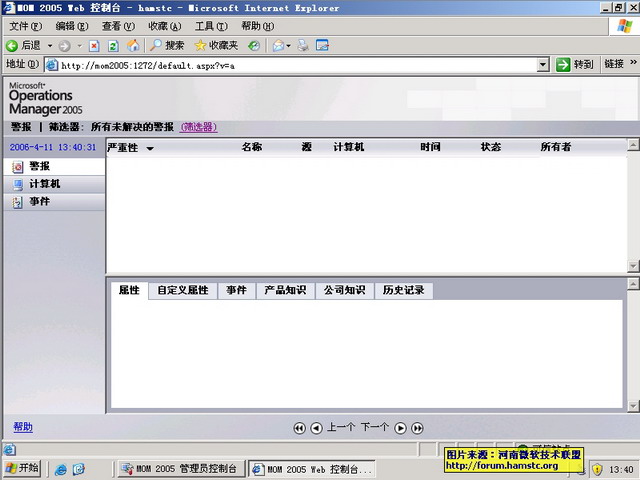This screenshot has height=480, width=640.
Task: Go to the browser Home page icon
Action: tap(133, 45)
